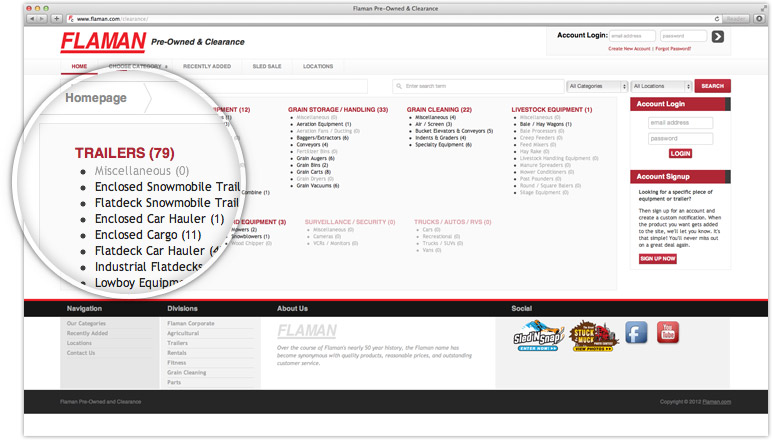Reload the page in address bar
Viewport: 772px width, 440px height.
[x=717, y=19]
